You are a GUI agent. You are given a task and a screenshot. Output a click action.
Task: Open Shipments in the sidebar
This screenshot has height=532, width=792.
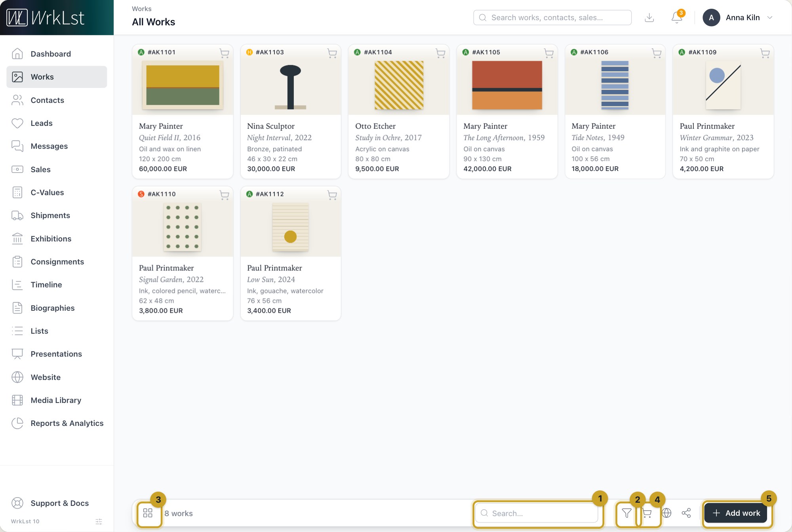coord(57,215)
